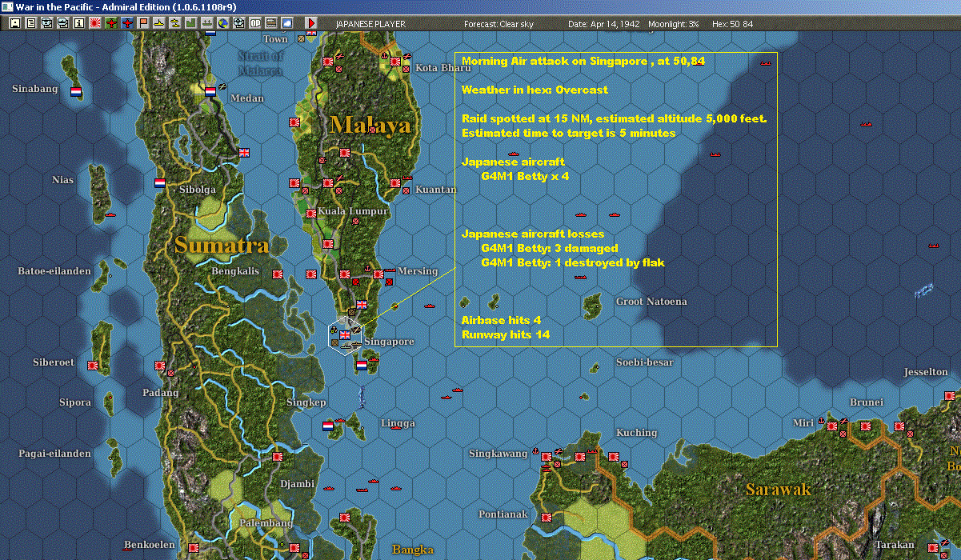Viewport: 961px width, 560px height.
Task: Click 'G4M1 Betty: 1 destroyed by flak'
Action: pyautogui.click(x=573, y=262)
